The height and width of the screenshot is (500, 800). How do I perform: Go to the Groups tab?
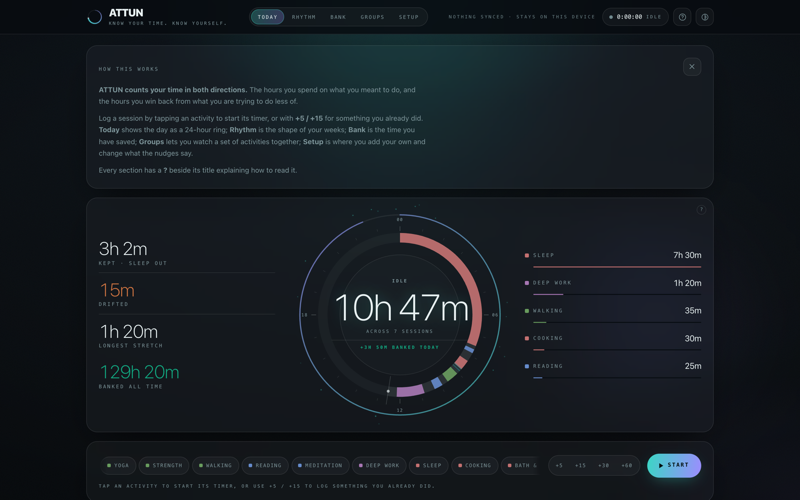pyautogui.click(x=372, y=17)
